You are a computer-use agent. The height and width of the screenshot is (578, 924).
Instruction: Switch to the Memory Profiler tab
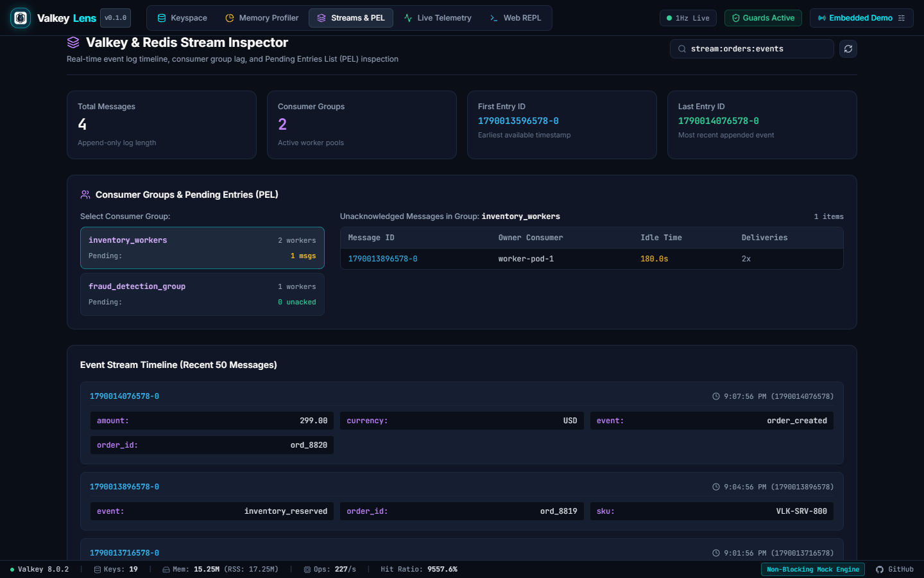[x=262, y=18]
